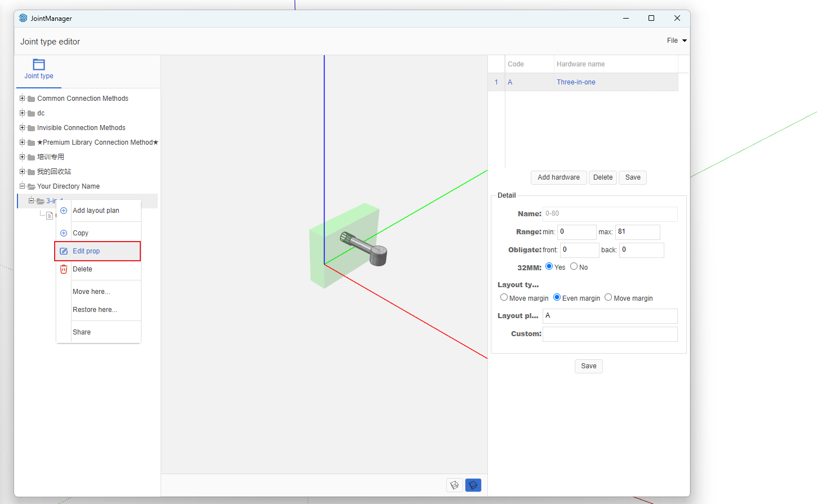Choose Share from the context menu
Image resolution: width=817 pixels, height=504 pixels.
point(82,332)
